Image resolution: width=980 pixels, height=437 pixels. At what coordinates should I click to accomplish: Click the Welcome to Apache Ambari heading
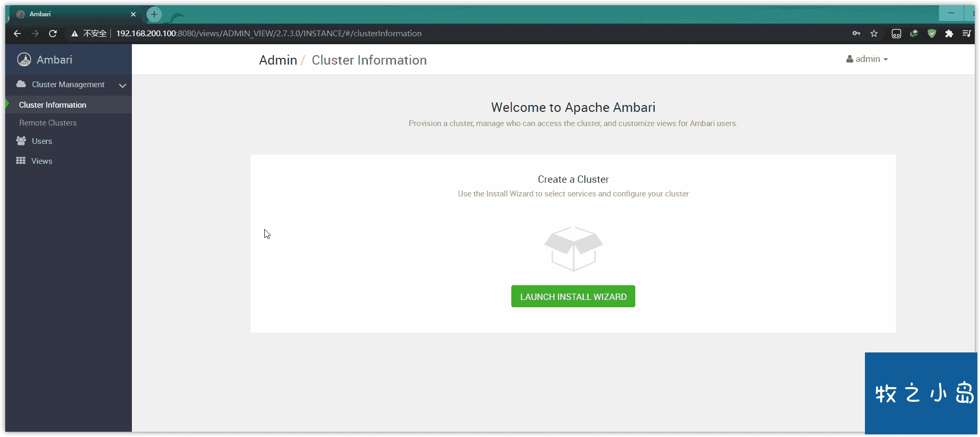[x=573, y=108]
